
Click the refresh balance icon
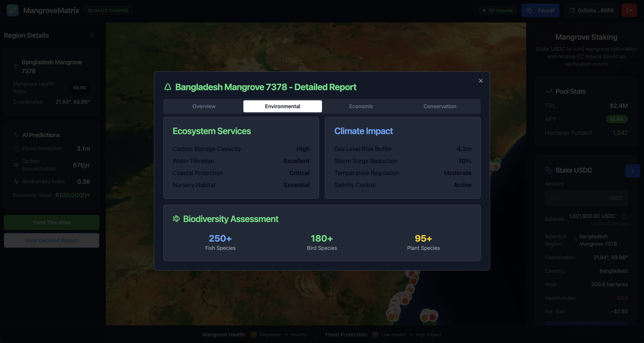click(624, 216)
